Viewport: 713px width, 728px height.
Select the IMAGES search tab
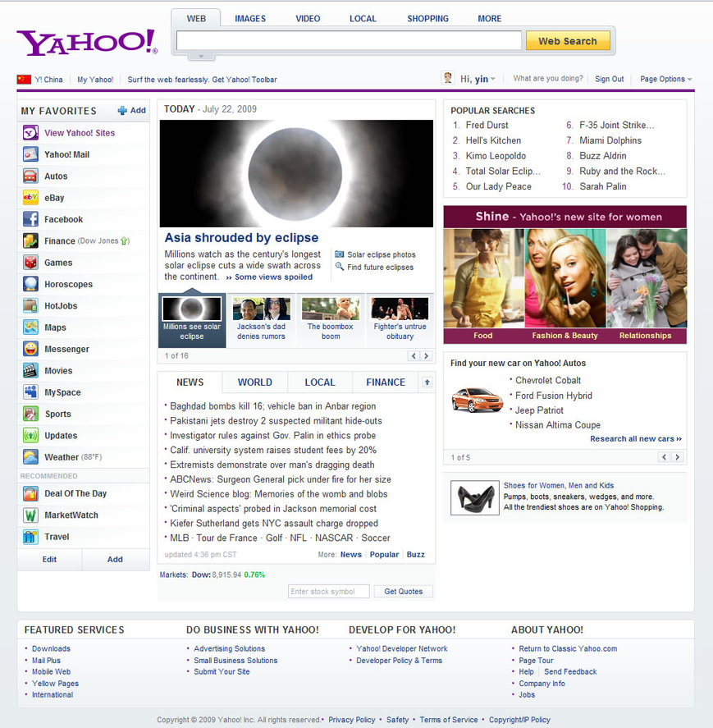click(250, 19)
